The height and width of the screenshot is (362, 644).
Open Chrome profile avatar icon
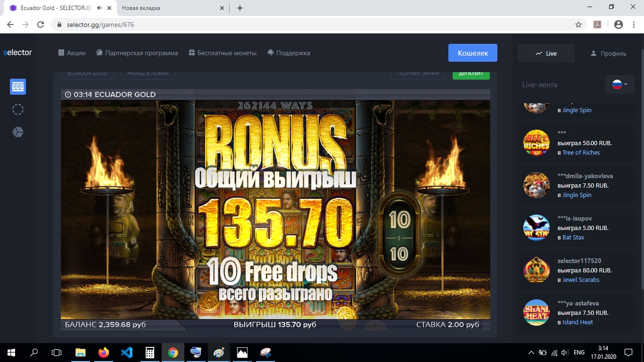click(x=618, y=25)
